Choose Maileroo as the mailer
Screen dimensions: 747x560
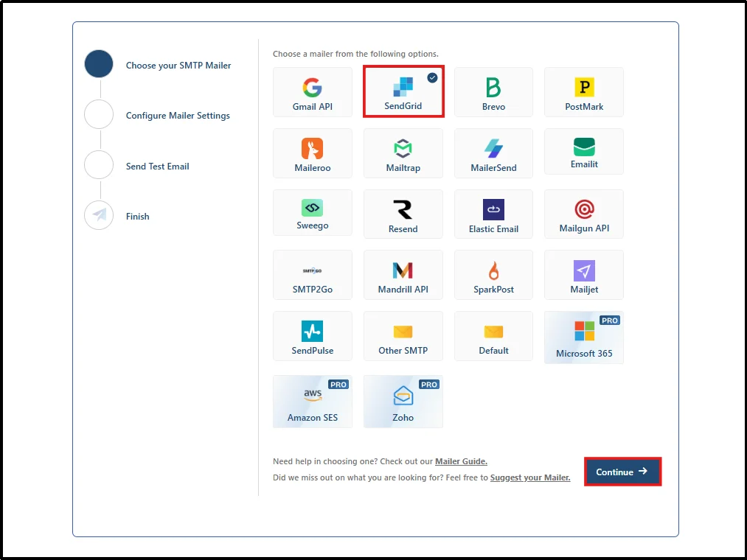tap(313, 153)
